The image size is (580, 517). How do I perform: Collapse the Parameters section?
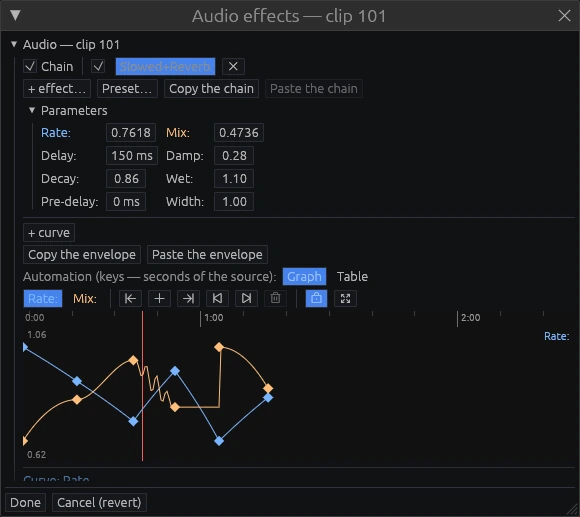[x=32, y=110]
